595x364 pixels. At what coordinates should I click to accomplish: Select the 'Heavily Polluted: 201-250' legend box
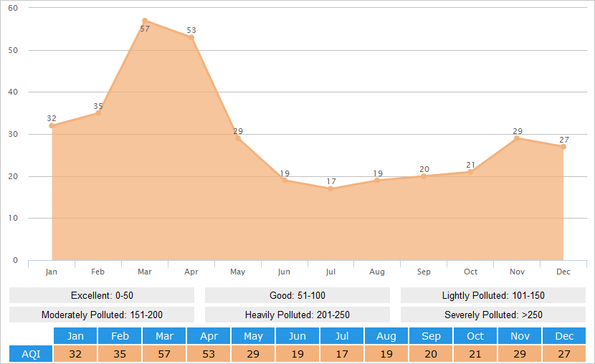click(297, 315)
